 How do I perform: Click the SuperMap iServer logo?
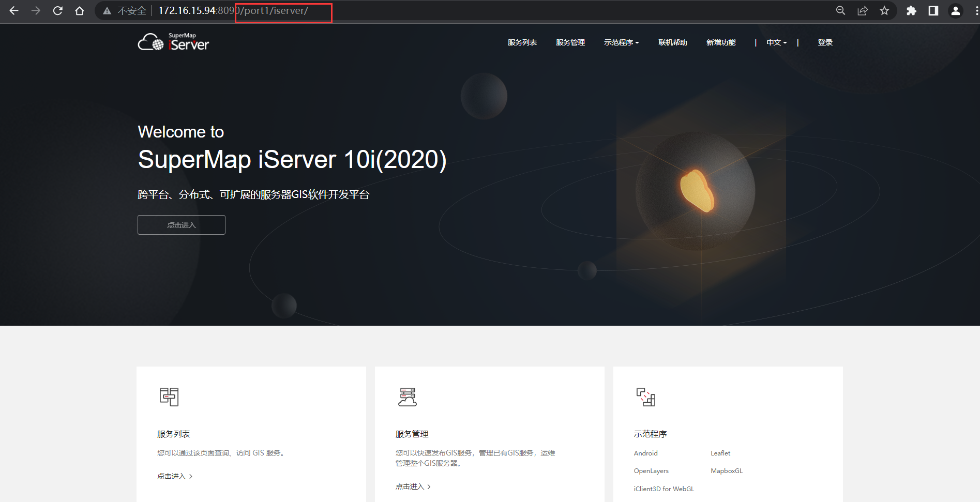[173, 42]
